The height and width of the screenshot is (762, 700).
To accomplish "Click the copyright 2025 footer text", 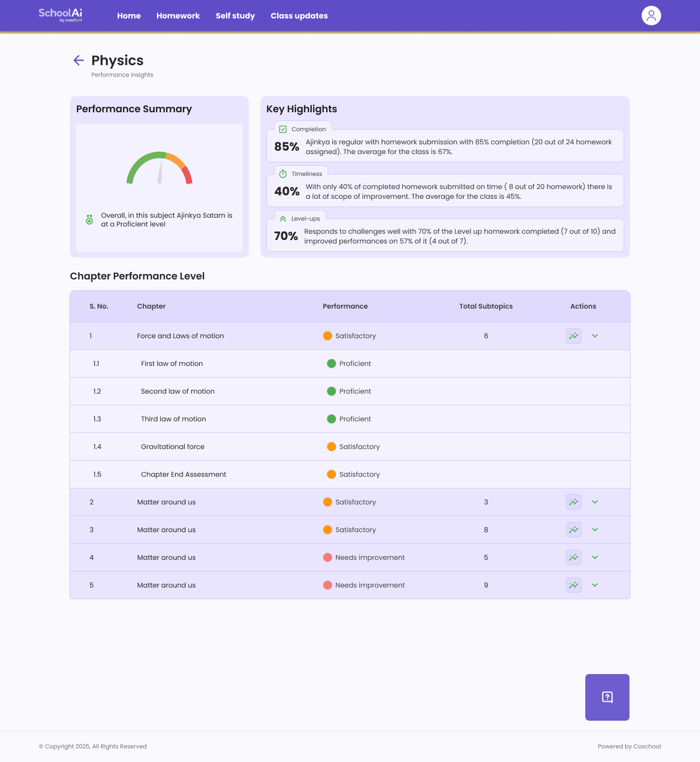I will pos(93,746).
